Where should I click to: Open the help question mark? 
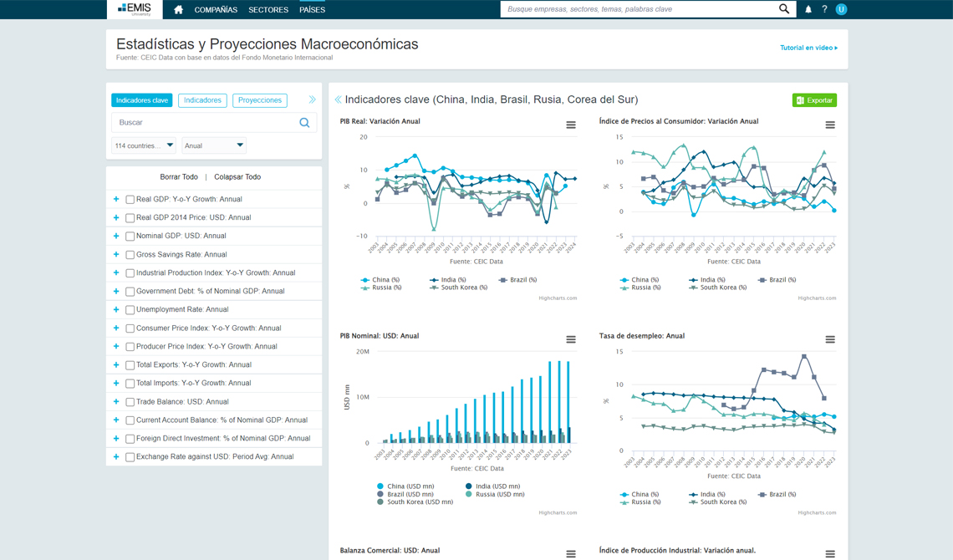pos(825,9)
